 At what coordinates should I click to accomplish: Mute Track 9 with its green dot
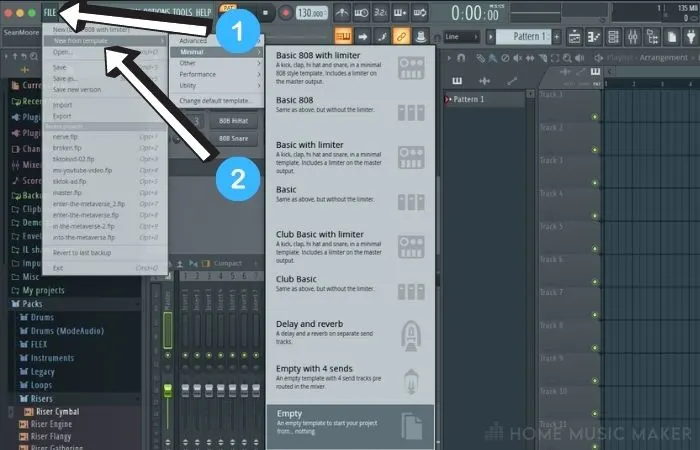coord(595,381)
